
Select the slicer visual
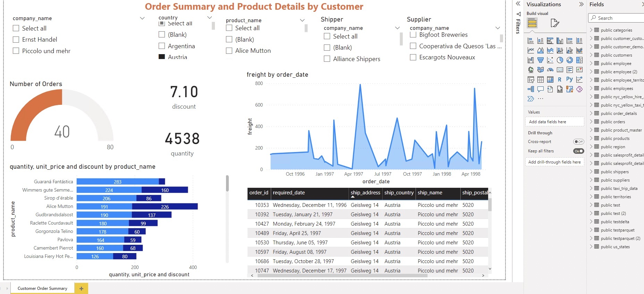point(531,79)
